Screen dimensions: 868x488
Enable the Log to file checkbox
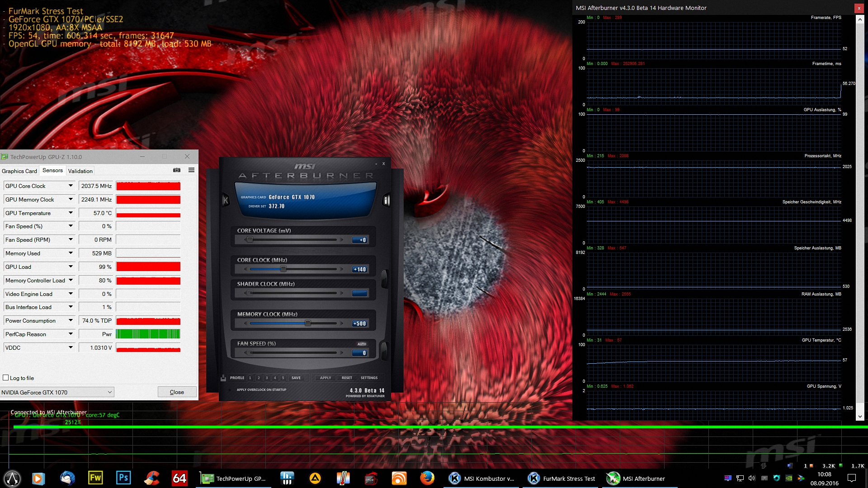pyautogui.click(x=6, y=378)
